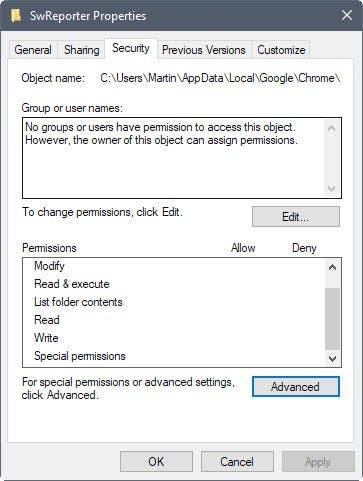Image resolution: width=363 pixels, height=481 pixels.
Task: Switch to the General tab
Action: click(33, 50)
